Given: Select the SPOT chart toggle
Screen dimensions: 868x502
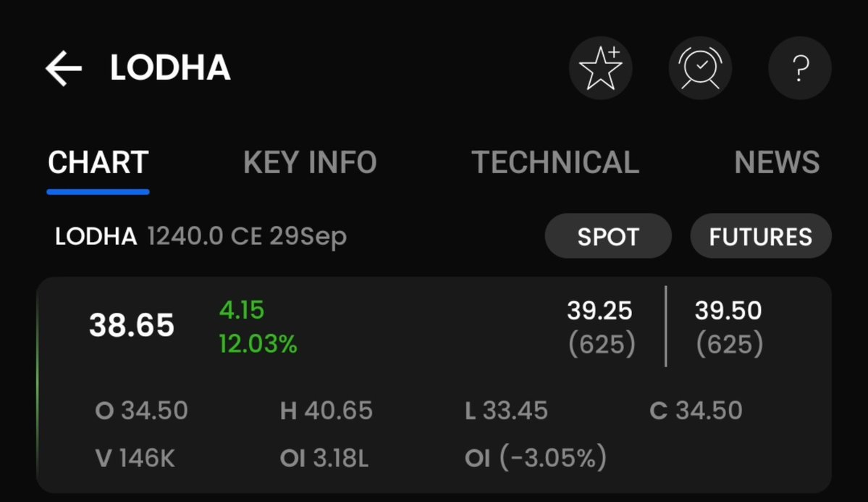Looking at the screenshot, I should 608,236.
